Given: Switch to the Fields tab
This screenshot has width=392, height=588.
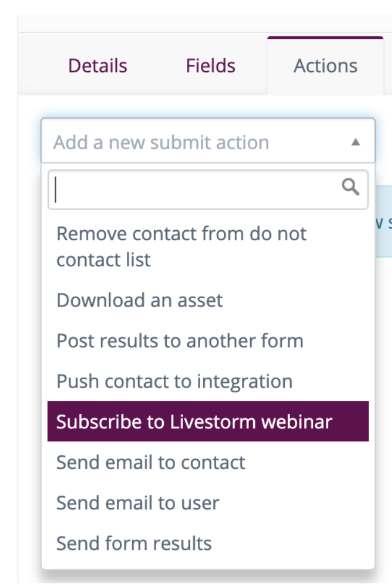Looking at the screenshot, I should [211, 66].
